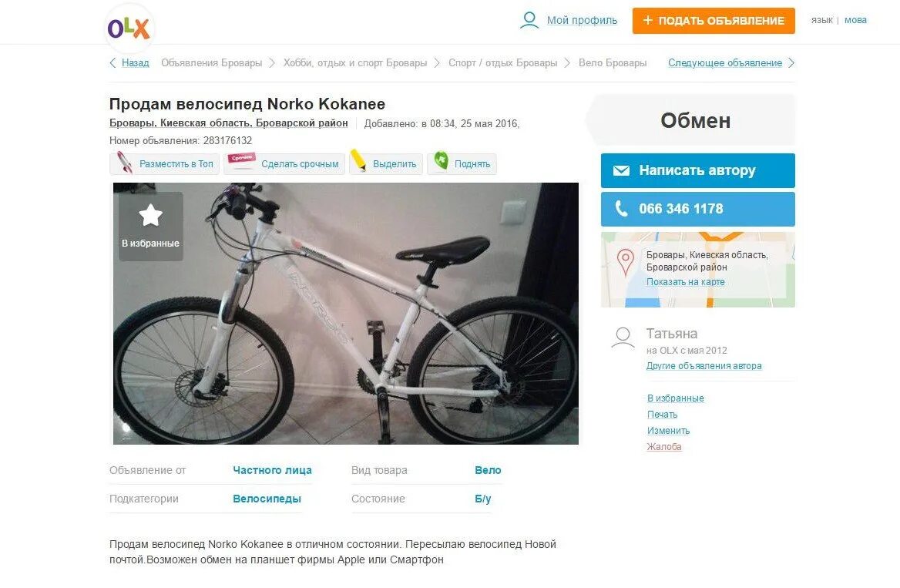Click Подать объявление button
Screen dimensions: 900x588
click(714, 21)
